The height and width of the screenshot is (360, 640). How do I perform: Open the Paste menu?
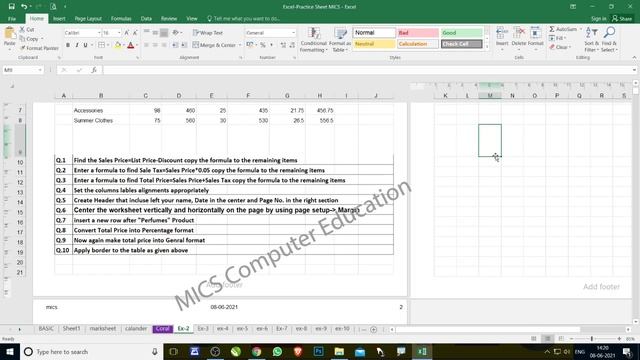pos(9,44)
